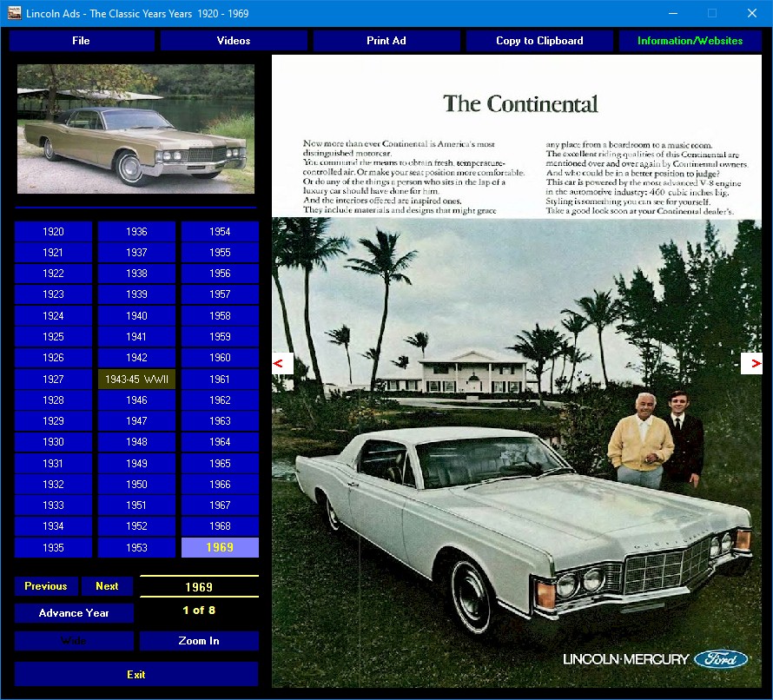Select year 1962
Screen dimensions: 773x700
220,400
